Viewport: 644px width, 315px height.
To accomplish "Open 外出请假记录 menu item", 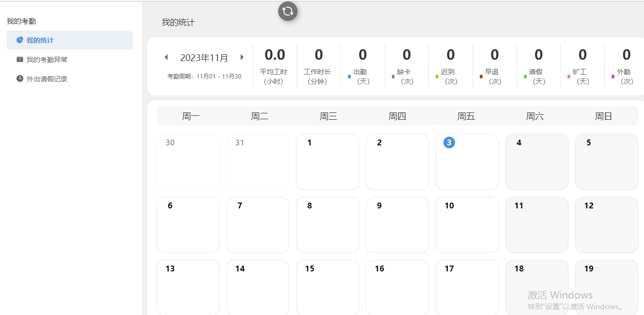I will pos(47,79).
